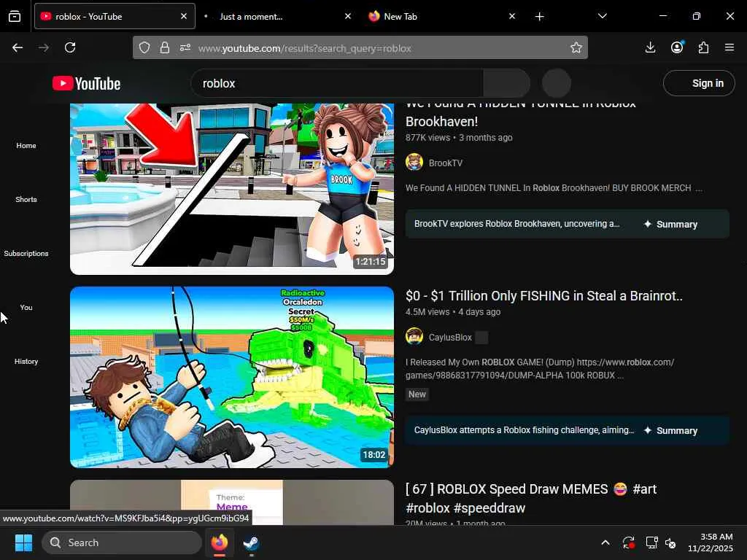Click the sync status tray icon
This screenshot has width=747, height=560.
click(628, 542)
